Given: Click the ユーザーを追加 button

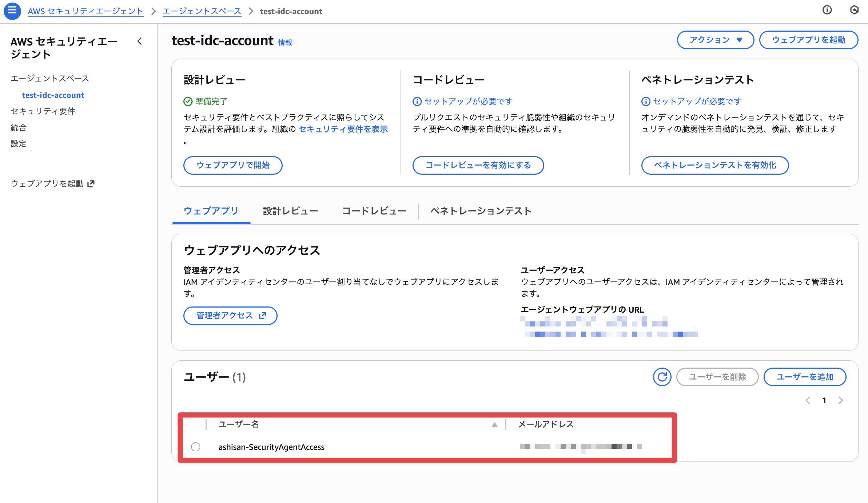Looking at the screenshot, I should [805, 377].
